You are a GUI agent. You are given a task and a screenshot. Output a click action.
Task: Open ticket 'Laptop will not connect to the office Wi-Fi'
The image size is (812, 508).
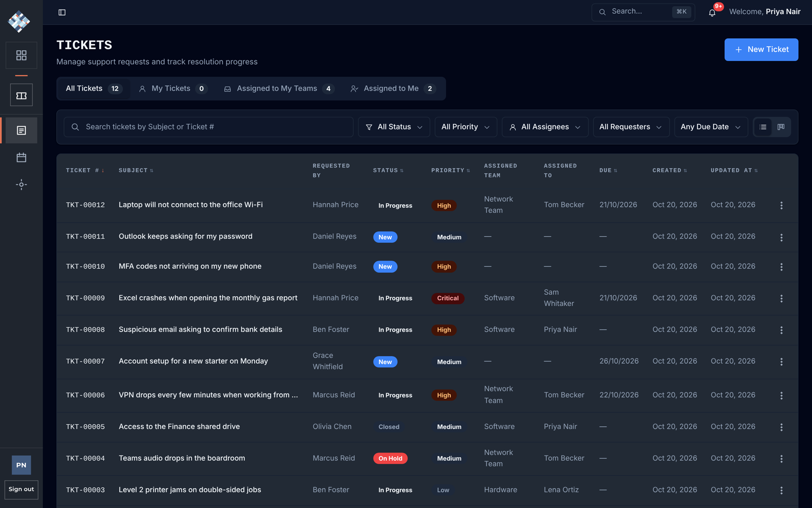point(191,205)
